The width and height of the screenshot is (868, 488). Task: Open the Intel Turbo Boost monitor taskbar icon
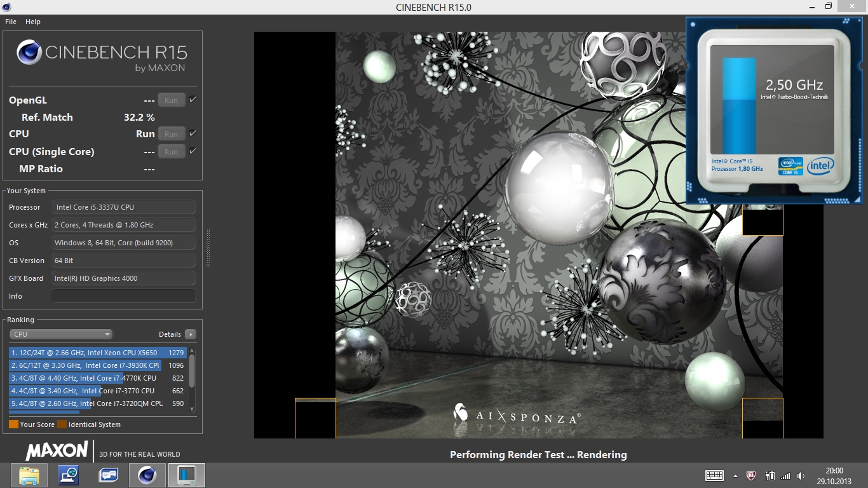(x=187, y=475)
